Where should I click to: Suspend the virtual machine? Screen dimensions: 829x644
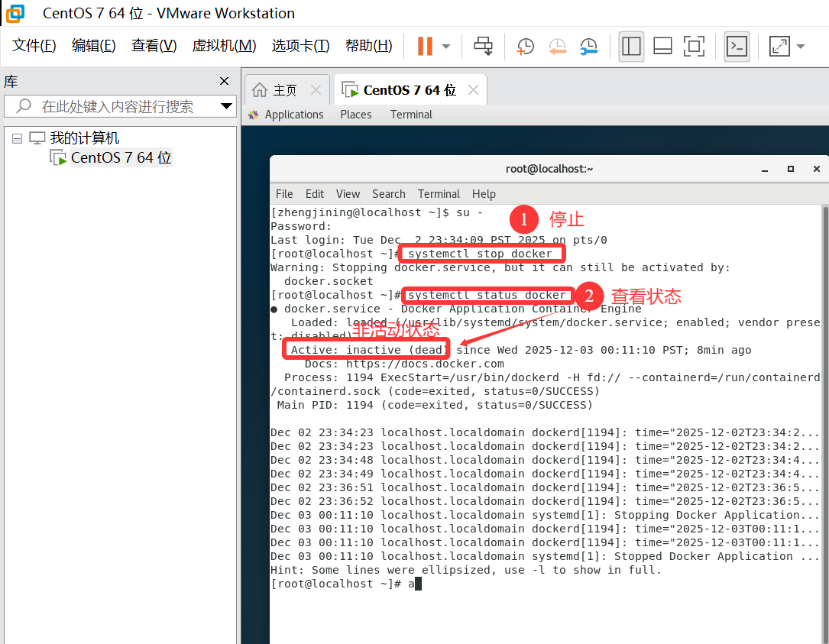click(x=426, y=46)
